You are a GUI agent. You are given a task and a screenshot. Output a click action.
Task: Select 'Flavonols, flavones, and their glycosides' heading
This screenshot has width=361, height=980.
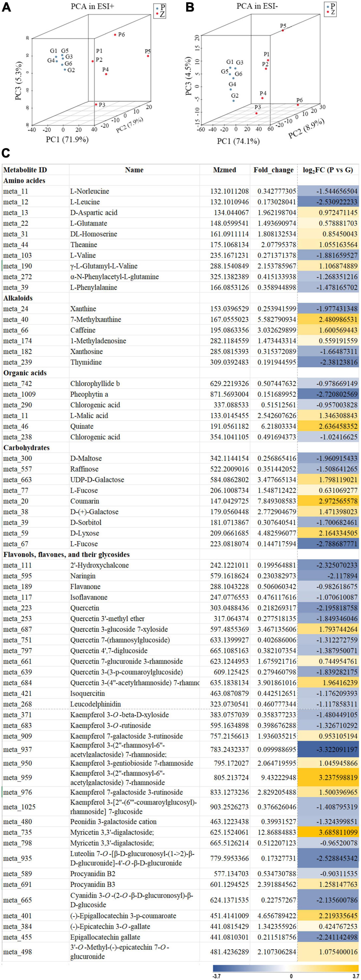[66, 555]
